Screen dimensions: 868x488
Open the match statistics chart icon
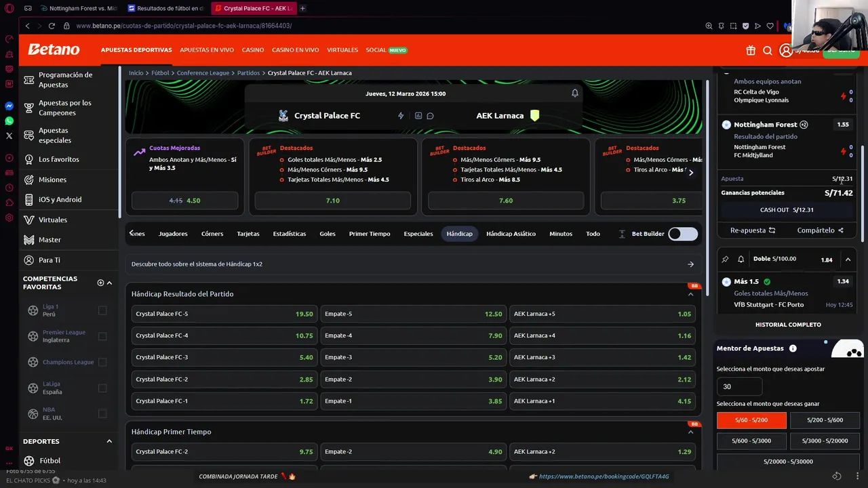click(418, 116)
